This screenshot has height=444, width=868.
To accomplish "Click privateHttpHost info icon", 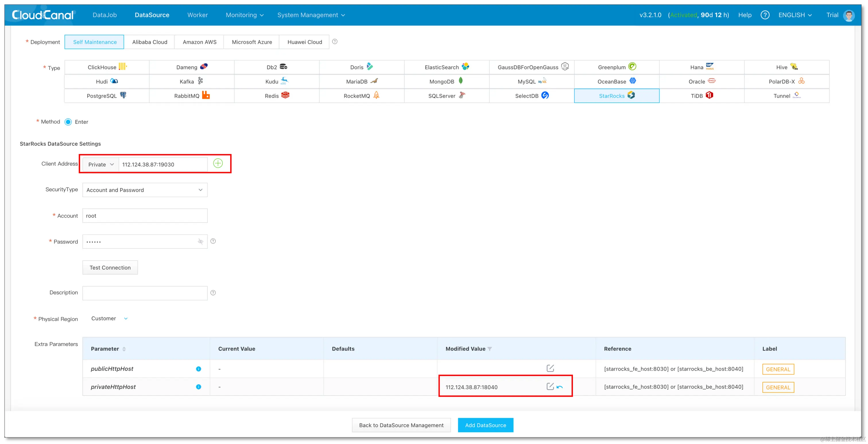I will coord(198,387).
